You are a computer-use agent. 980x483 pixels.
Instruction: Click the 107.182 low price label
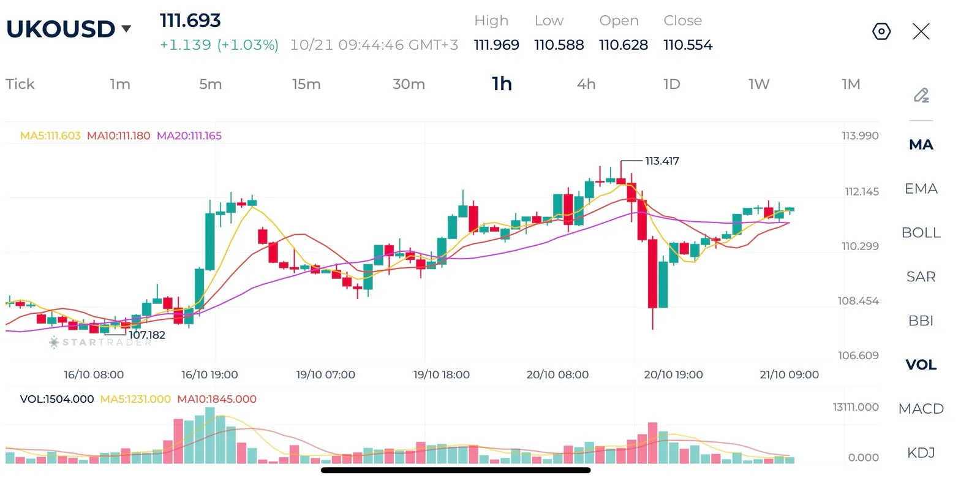[147, 335]
